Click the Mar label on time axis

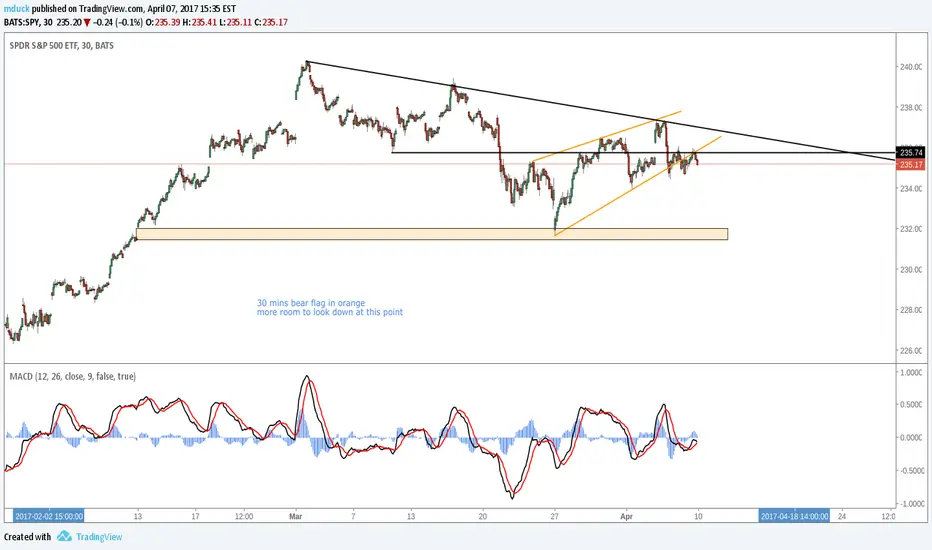tap(295, 516)
